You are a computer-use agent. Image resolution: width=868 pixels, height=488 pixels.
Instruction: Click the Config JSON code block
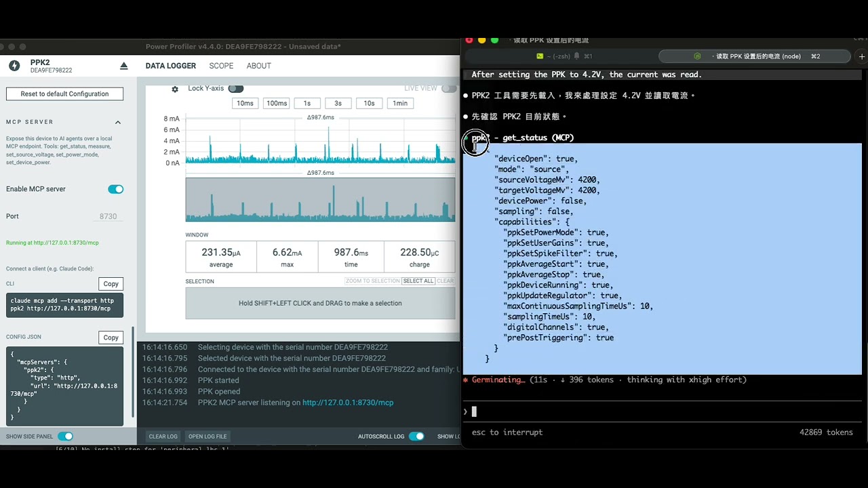coord(64,386)
